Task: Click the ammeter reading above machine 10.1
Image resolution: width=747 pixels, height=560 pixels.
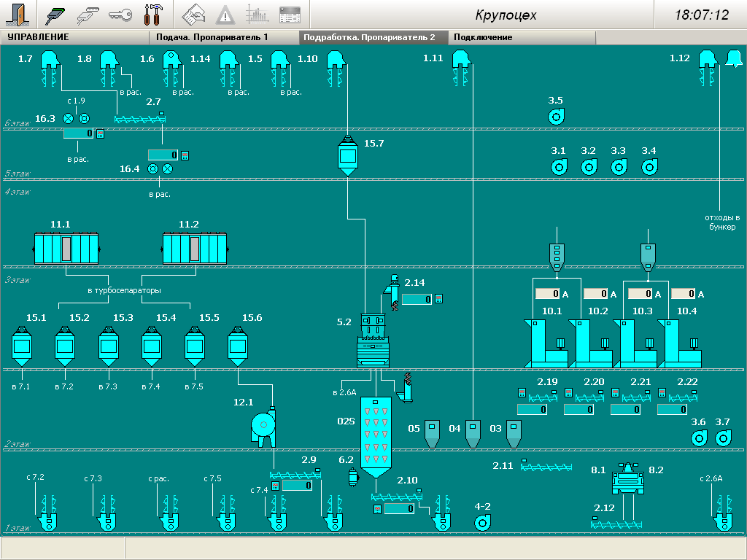Action: tap(548, 294)
